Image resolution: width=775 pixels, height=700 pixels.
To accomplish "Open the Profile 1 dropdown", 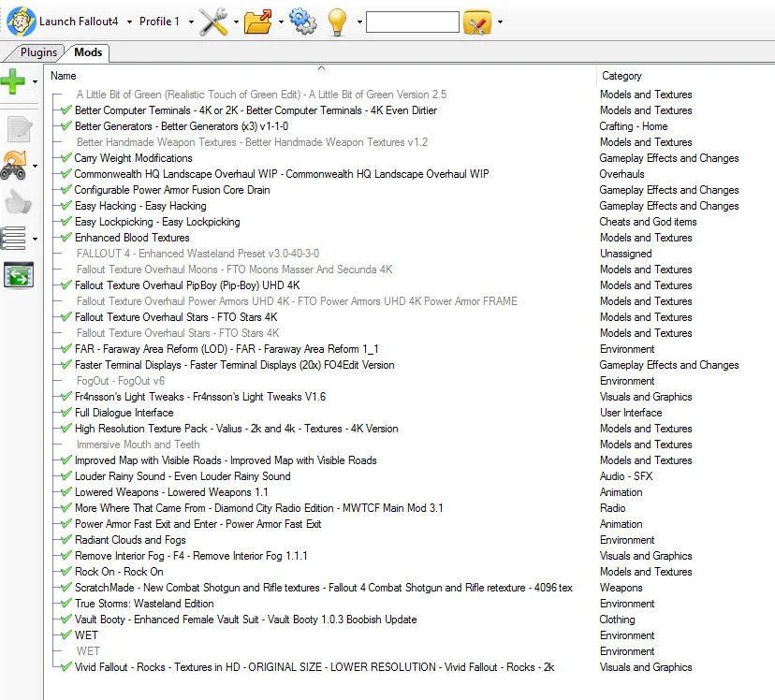I will (165, 21).
